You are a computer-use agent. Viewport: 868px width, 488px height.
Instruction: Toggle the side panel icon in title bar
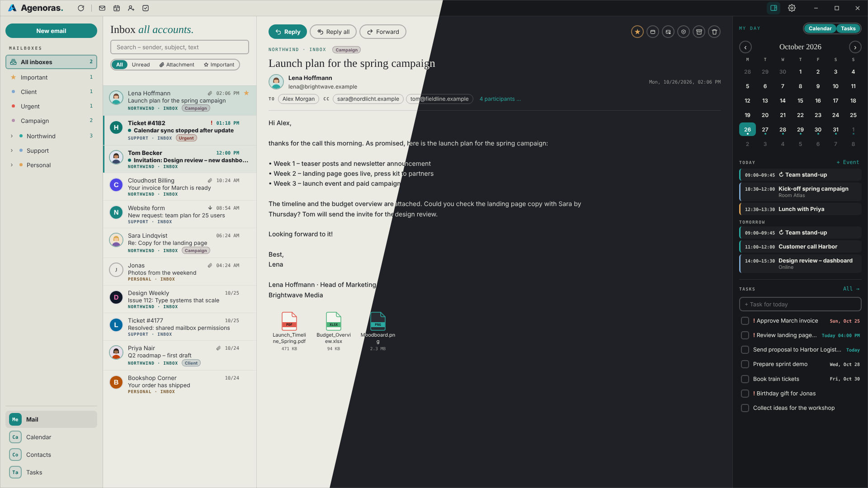[x=774, y=8]
